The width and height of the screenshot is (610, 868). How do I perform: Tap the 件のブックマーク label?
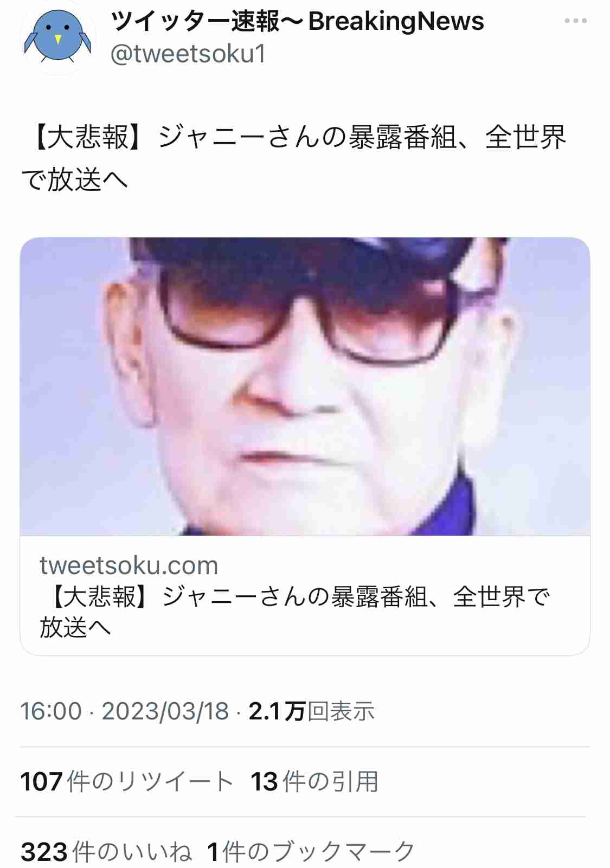[319, 852]
